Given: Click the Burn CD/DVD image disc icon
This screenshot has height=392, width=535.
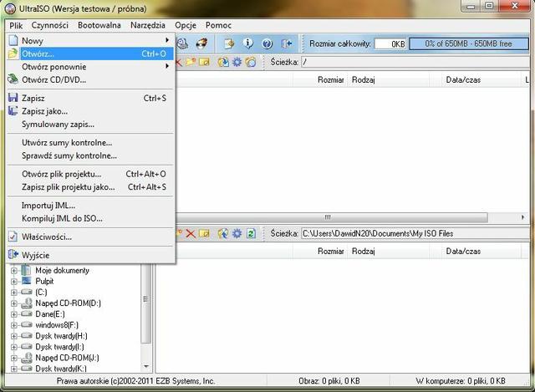Looking at the screenshot, I should point(201,43).
